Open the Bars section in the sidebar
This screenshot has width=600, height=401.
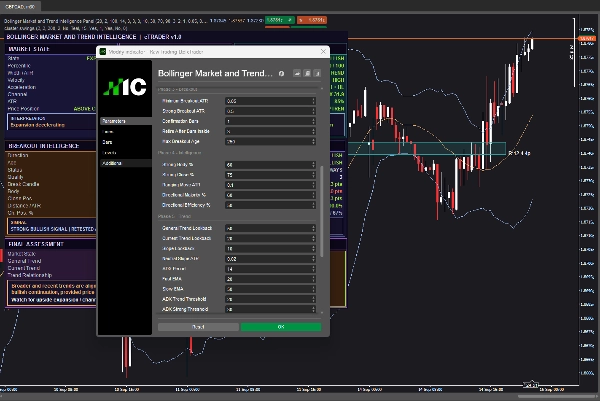click(x=126, y=142)
